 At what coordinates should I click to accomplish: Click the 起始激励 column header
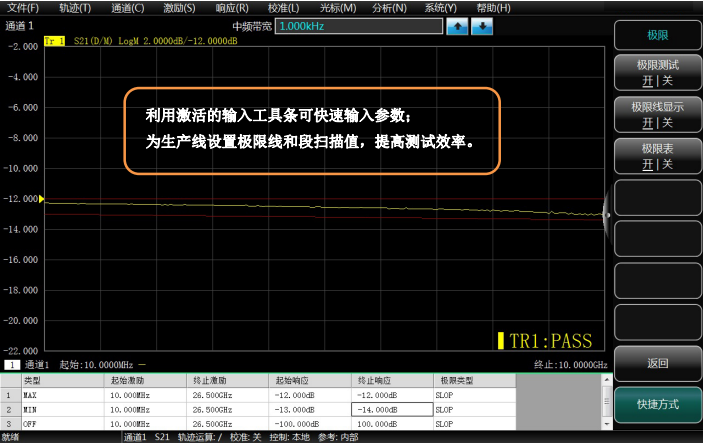(x=145, y=381)
